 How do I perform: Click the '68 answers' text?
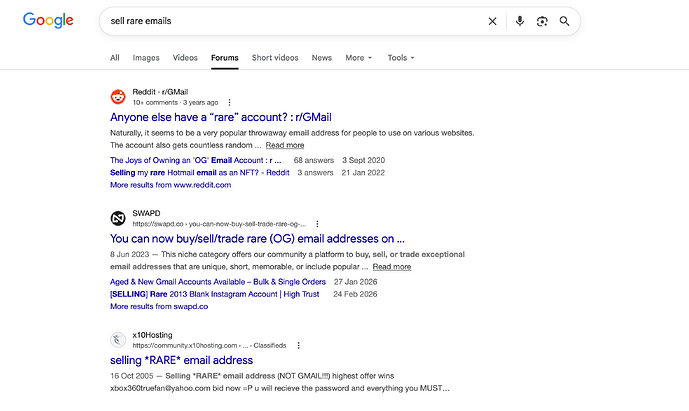(314, 160)
